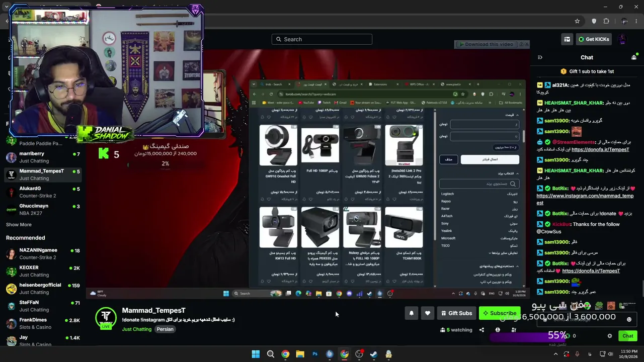
Task: Click the Get KICKs button
Action: click(x=594, y=39)
